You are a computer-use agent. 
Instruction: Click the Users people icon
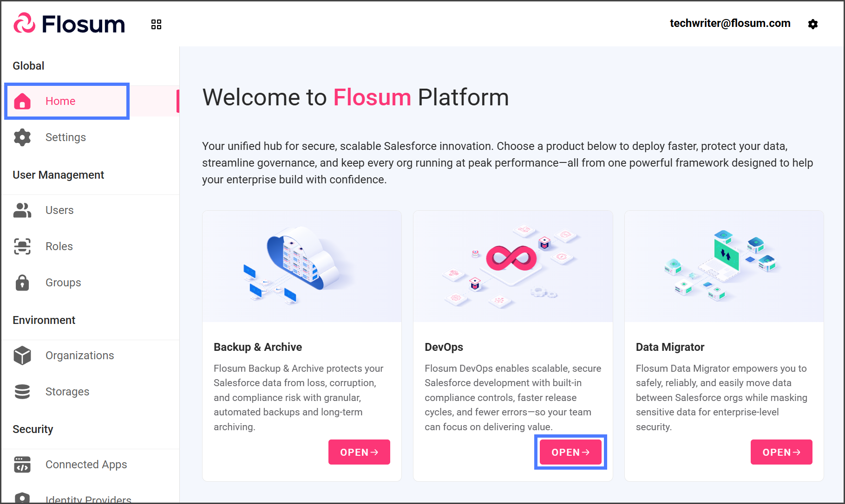coord(22,210)
